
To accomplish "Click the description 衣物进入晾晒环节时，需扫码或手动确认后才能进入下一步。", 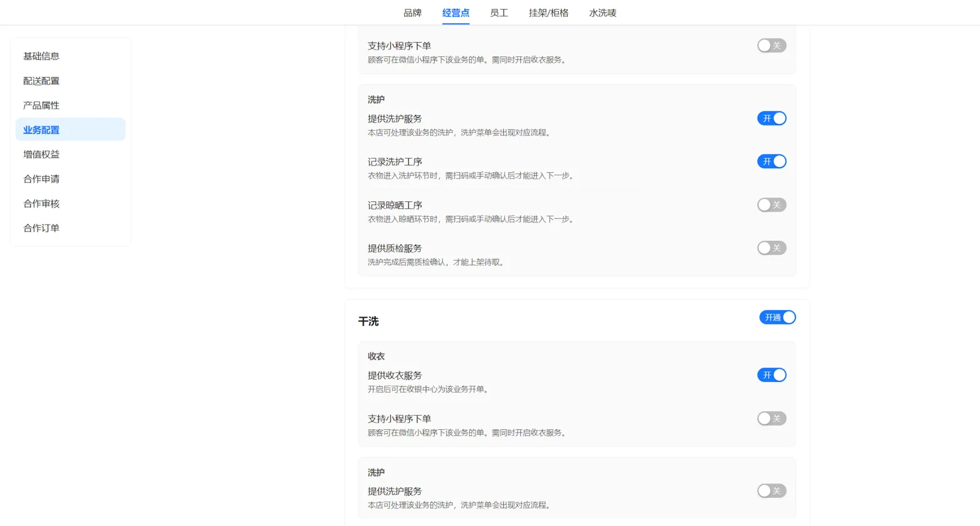I will [472, 219].
